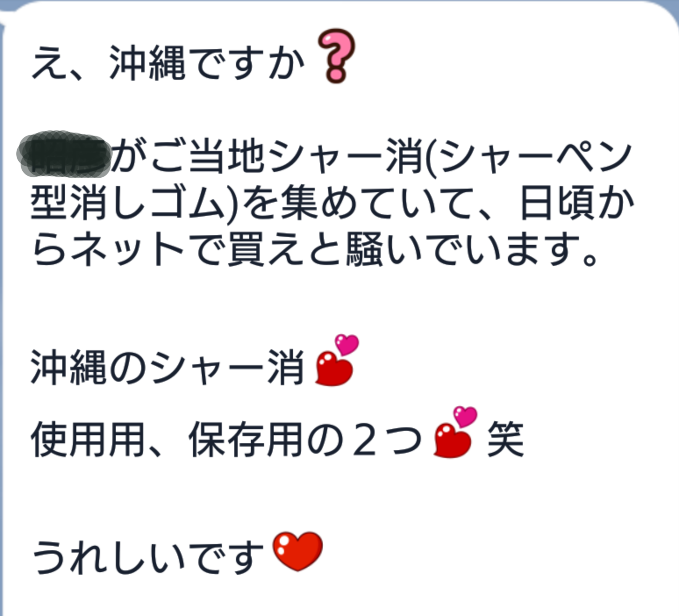Click the text 使用用、保存用の2つ
The image size is (679, 616).
click(227, 439)
